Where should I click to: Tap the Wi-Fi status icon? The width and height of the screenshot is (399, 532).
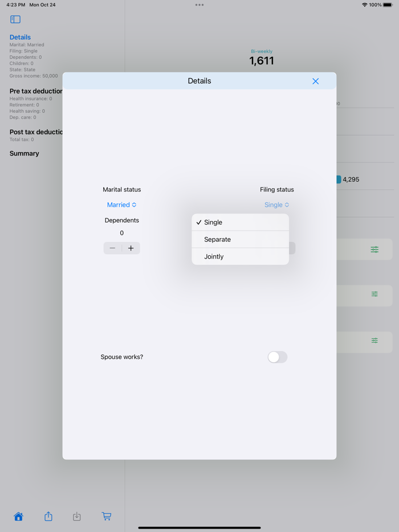pyautogui.click(x=364, y=5)
